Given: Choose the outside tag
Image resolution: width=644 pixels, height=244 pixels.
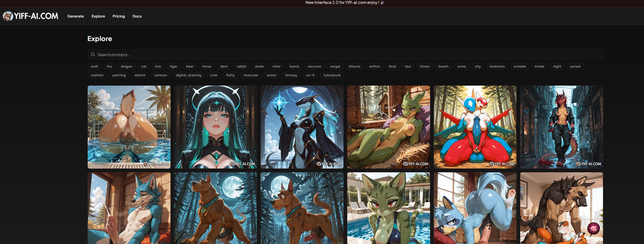Looking at the screenshot, I should click(x=520, y=66).
